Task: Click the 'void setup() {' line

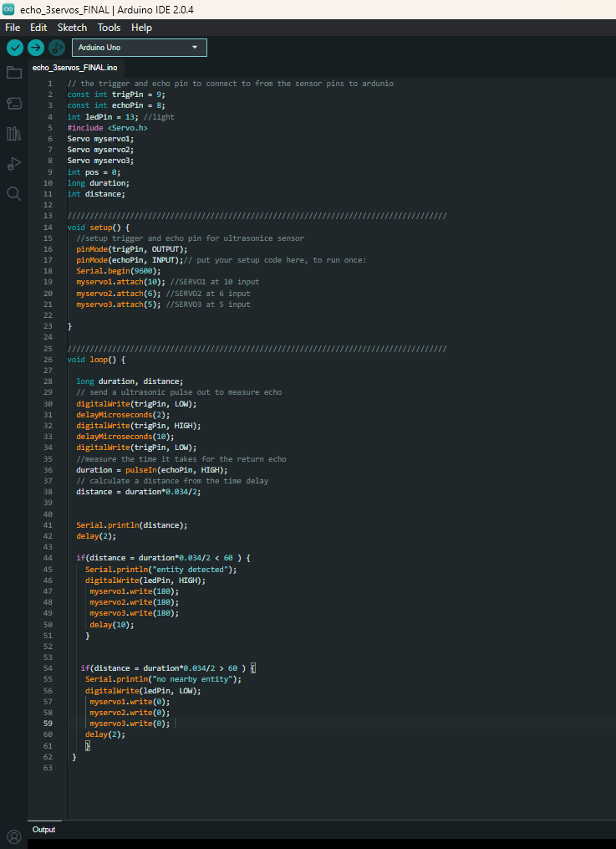Action: pyautogui.click(x=99, y=227)
